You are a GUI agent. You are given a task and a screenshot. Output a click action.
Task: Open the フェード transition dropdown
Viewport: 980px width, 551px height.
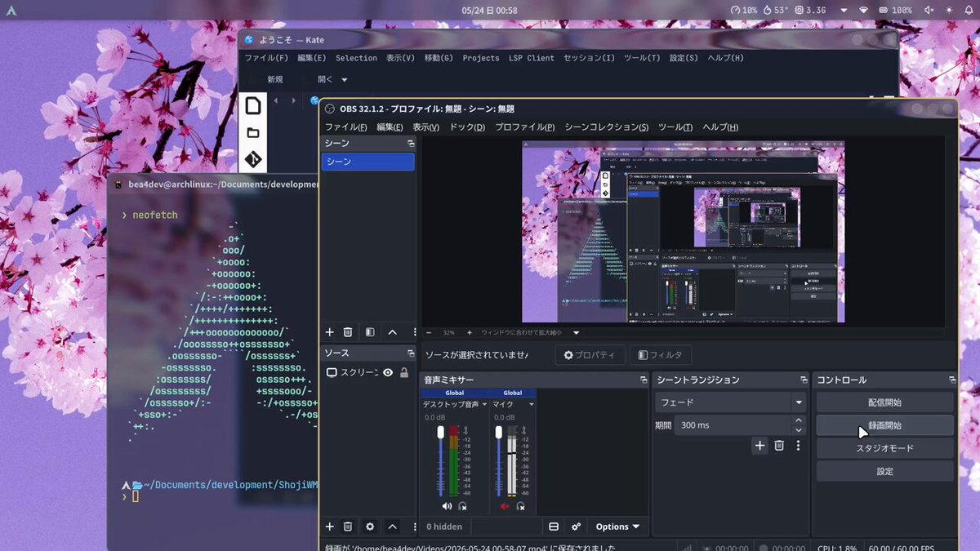click(x=731, y=402)
